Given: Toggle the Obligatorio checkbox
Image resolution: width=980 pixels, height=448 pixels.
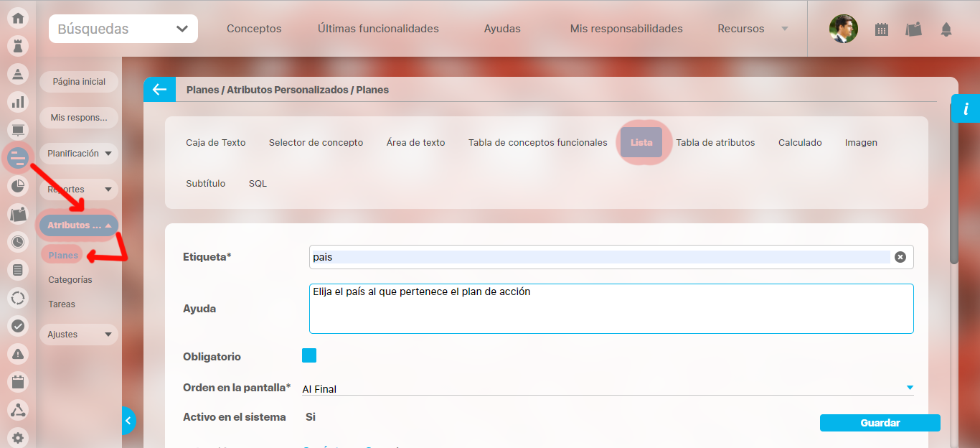Looking at the screenshot, I should pyautogui.click(x=309, y=356).
